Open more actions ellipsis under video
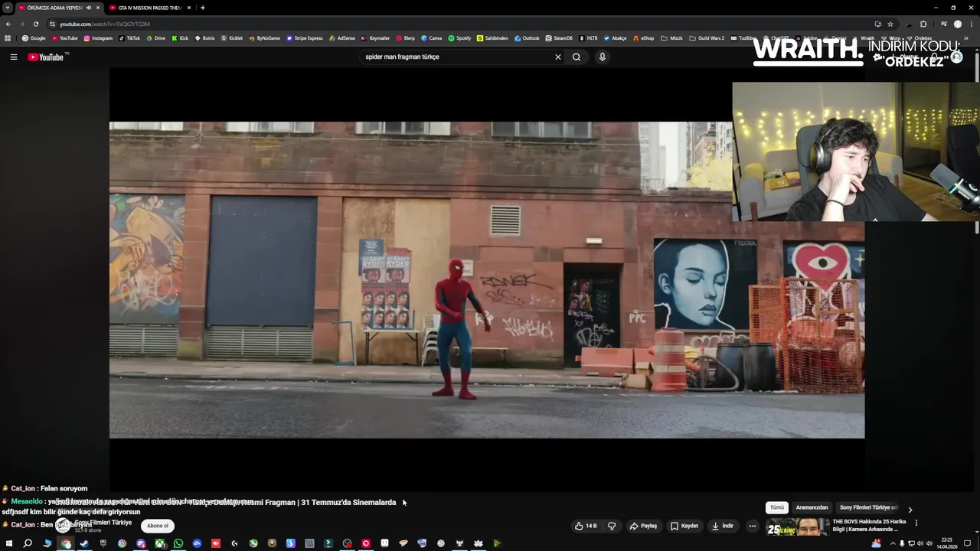 coord(753,526)
